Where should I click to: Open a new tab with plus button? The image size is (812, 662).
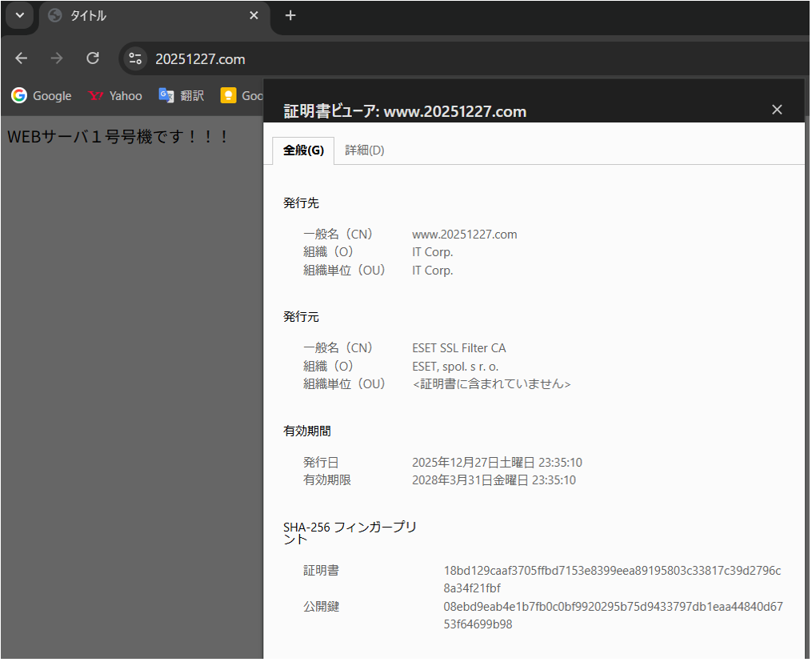click(x=290, y=16)
